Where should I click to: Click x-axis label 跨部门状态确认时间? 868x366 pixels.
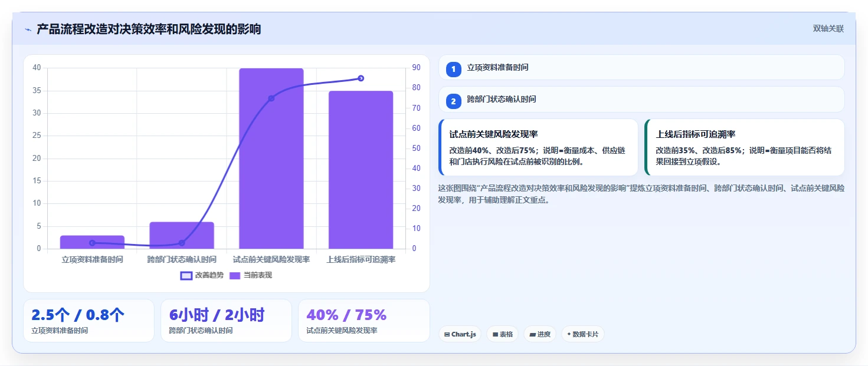coord(182,259)
